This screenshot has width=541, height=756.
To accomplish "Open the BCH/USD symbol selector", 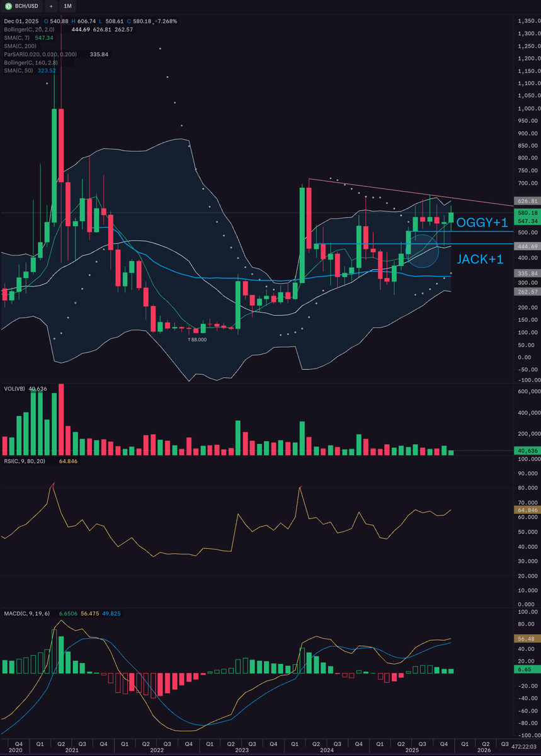I will click(21, 6).
